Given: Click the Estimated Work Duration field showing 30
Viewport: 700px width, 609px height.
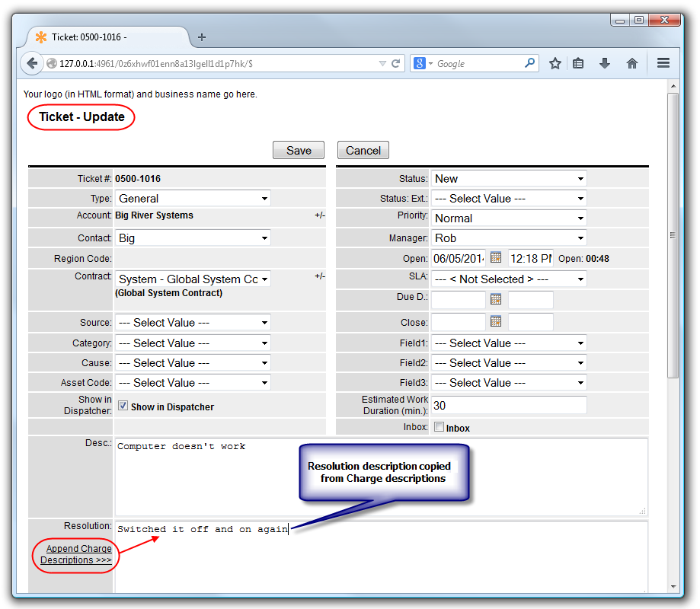Looking at the screenshot, I should 507,404.
